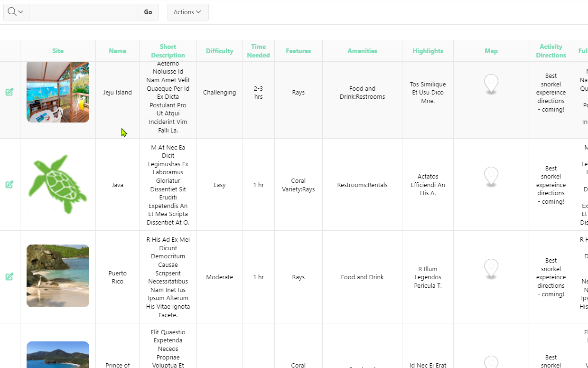Image resolution: width=588 pixels, height=368 pixels.
Task: Click into the report search text field
Action: pyautogui.click(x=84, y=12)
